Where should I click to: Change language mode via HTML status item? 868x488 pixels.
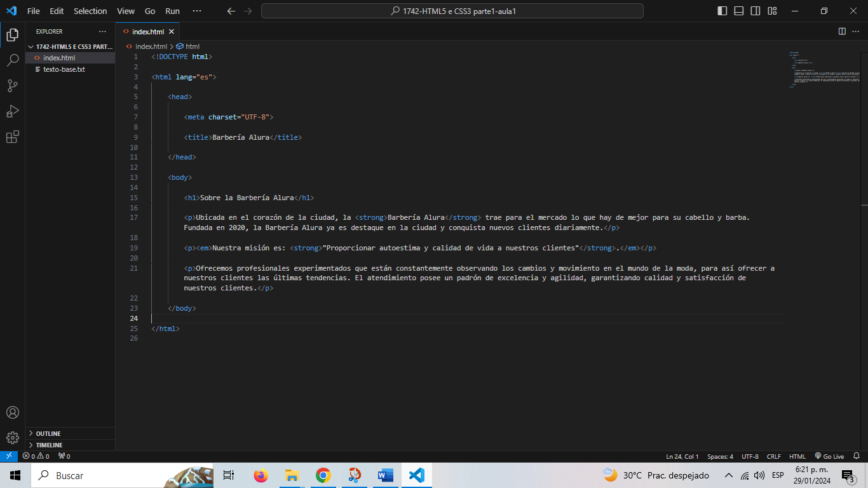click(797, 456)
